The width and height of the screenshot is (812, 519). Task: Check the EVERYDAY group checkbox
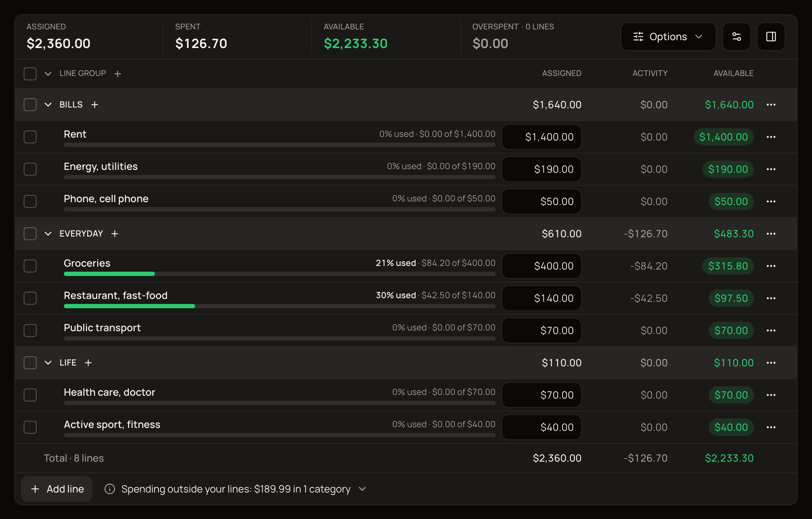point(30,234)
